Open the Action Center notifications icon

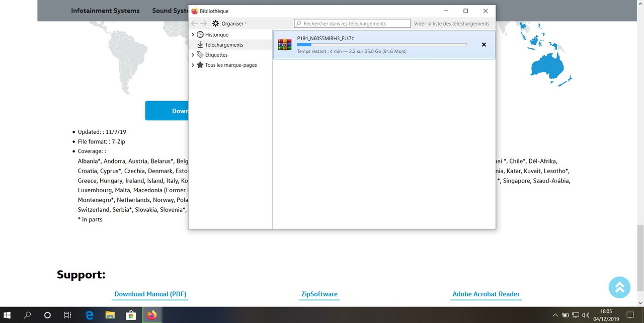pyautogui.click(x=629, y=315)
